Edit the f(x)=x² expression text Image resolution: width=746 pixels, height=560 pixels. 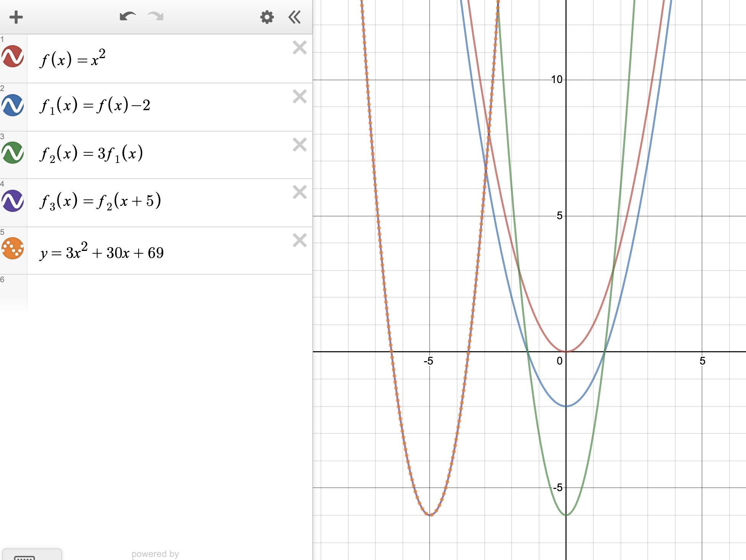(73, 59)
